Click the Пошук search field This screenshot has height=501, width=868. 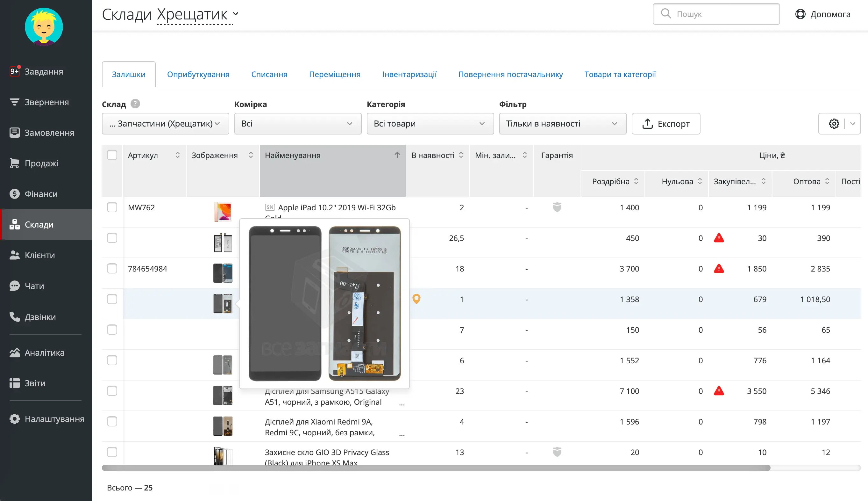(x=716, y=14)
